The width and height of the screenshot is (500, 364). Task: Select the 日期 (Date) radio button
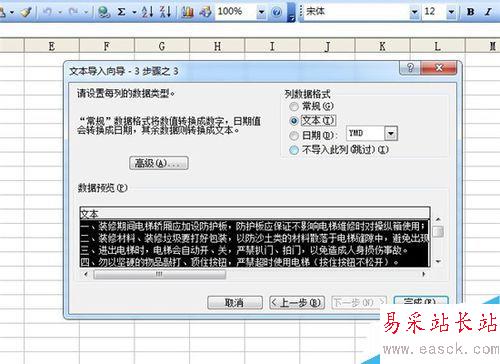(294, 135)
